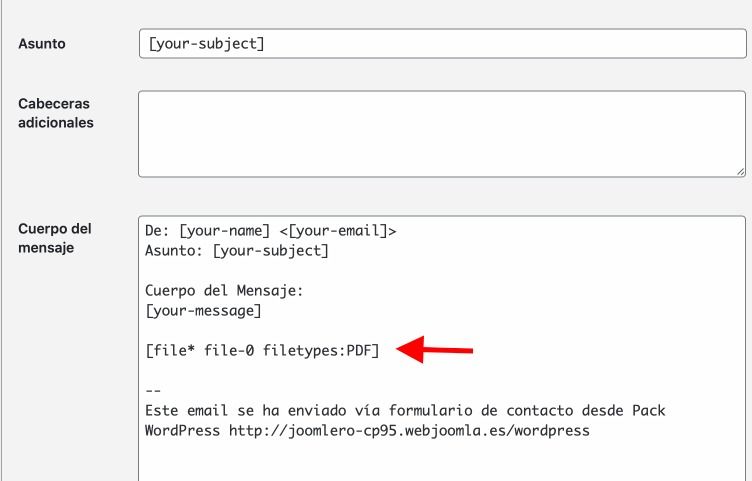Click the '[your-message]' tag line
The width and height of the screenshot is (752, 481).
tap(203, 311)
